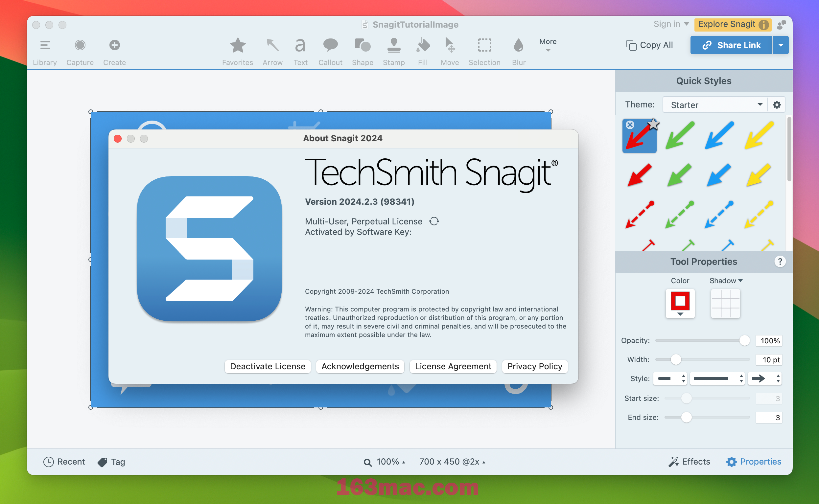This screenshot has height=504, width=819.
Task: Open the Theme dropdown showing Starter
Action: (x=715, y=105)
